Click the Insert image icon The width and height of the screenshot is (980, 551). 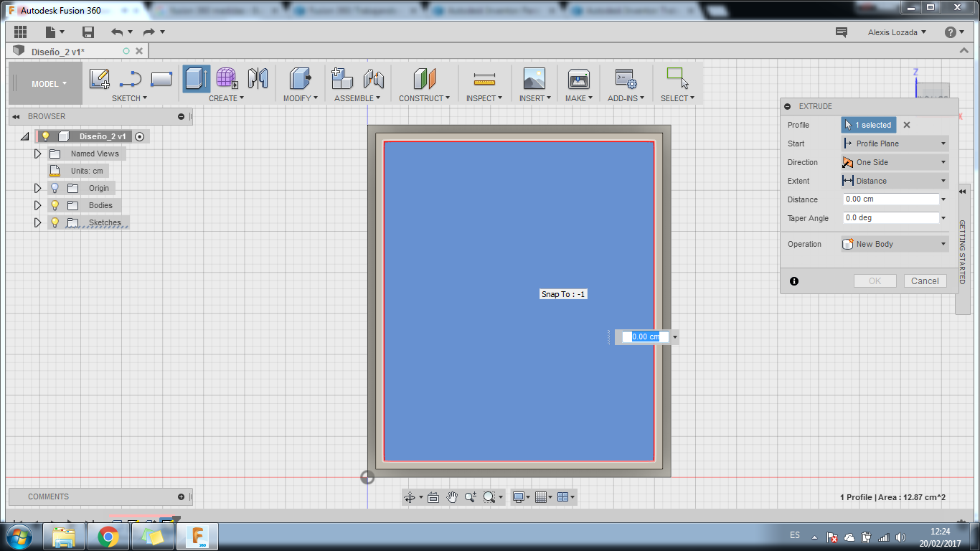tap(534, 79)
